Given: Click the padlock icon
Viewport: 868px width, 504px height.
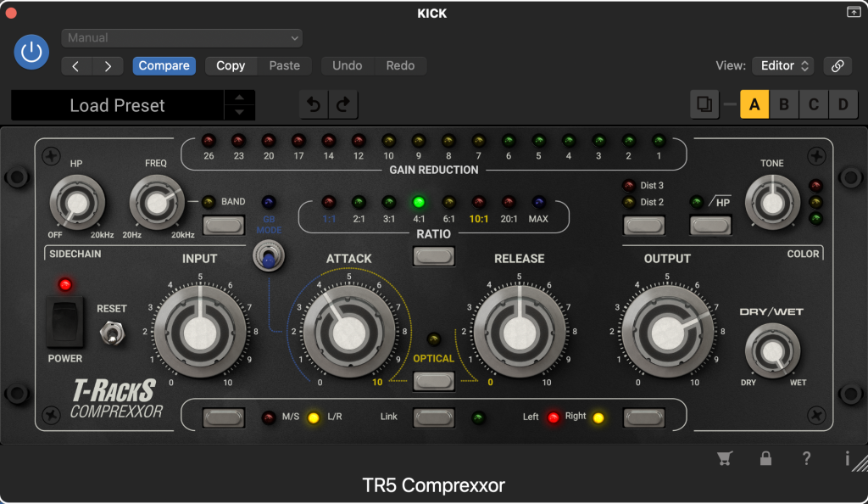Looking at the screenshot, I should pos(765,459).
